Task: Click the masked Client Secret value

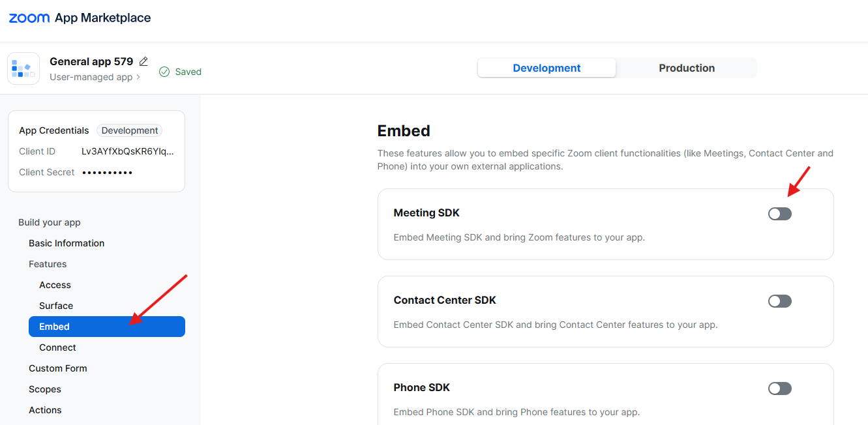Action: click(108, 172)
